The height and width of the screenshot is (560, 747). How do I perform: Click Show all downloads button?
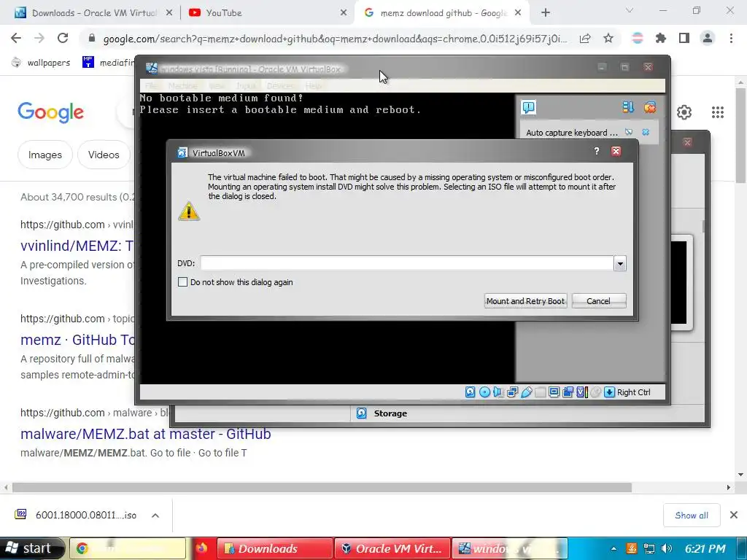(692, 516)
